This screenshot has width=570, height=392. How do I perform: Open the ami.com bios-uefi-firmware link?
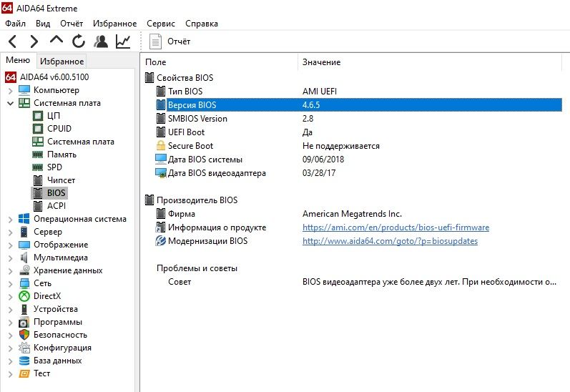point(395,227)
